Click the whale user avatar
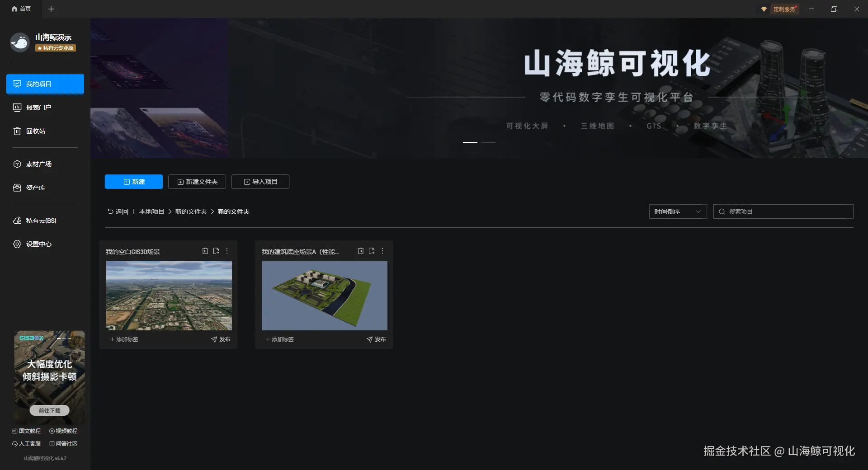868x470 pixels. pos(20,42)
